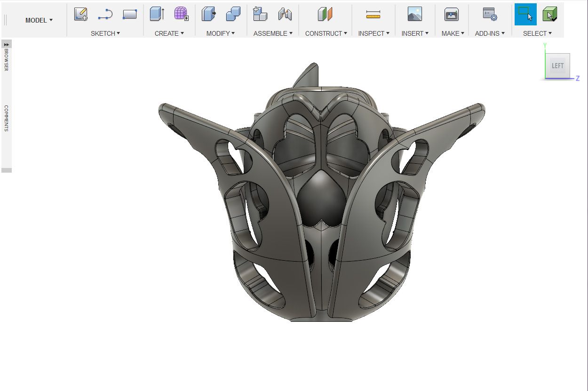
Task: Expand the Browser panel with arrows
Action: click(x=7, y=44)
